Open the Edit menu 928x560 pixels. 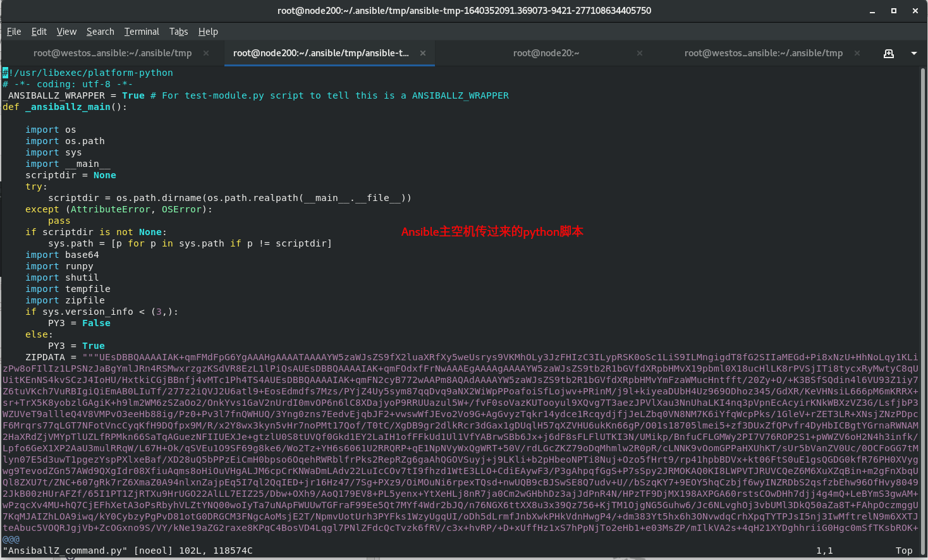(39, 32)
